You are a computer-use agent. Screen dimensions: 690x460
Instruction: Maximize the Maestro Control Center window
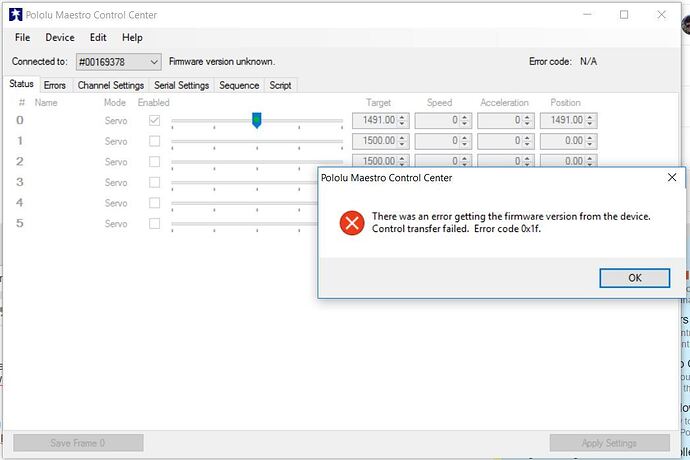pyautogui.click(x=624, y=15)
